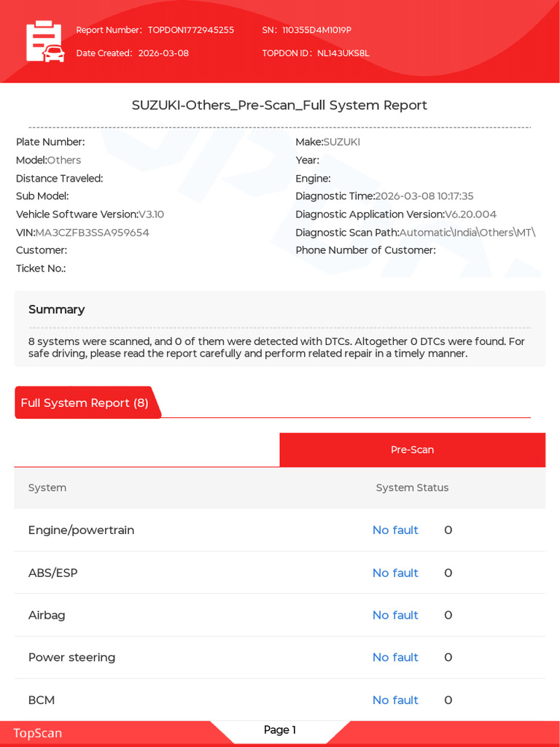
Task: Select the Full System Report (8) tab
Action: pyautogui.click(x=87, y=403)
